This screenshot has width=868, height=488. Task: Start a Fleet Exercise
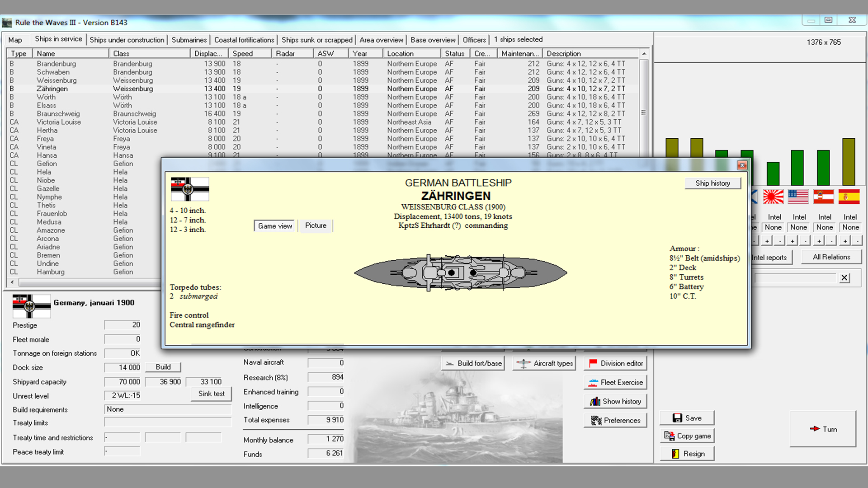(615, 382)
